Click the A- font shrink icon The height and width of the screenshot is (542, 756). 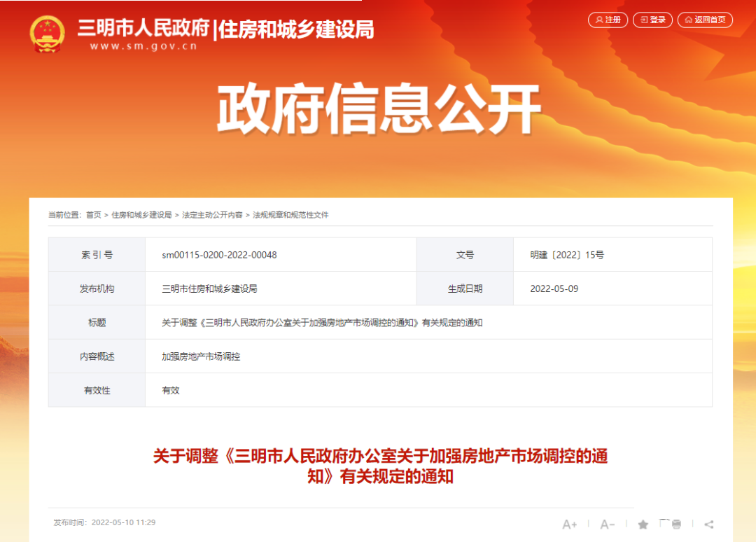(606, 524)
